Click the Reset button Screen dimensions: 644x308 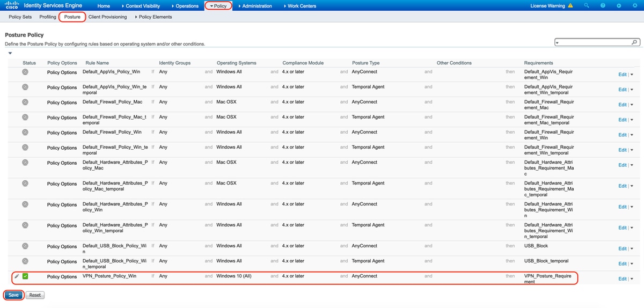pos(35,295)
